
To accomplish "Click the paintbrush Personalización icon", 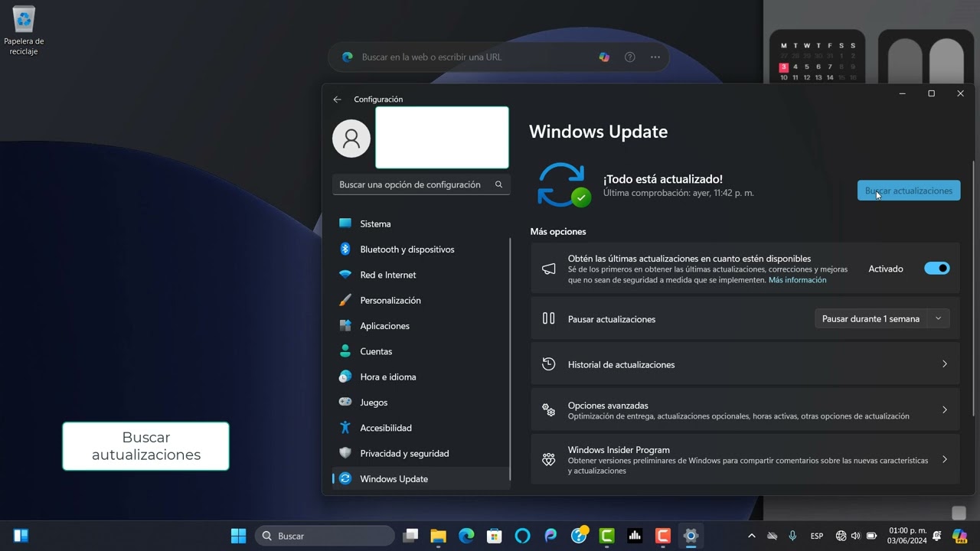I will [x=345, y=300].
